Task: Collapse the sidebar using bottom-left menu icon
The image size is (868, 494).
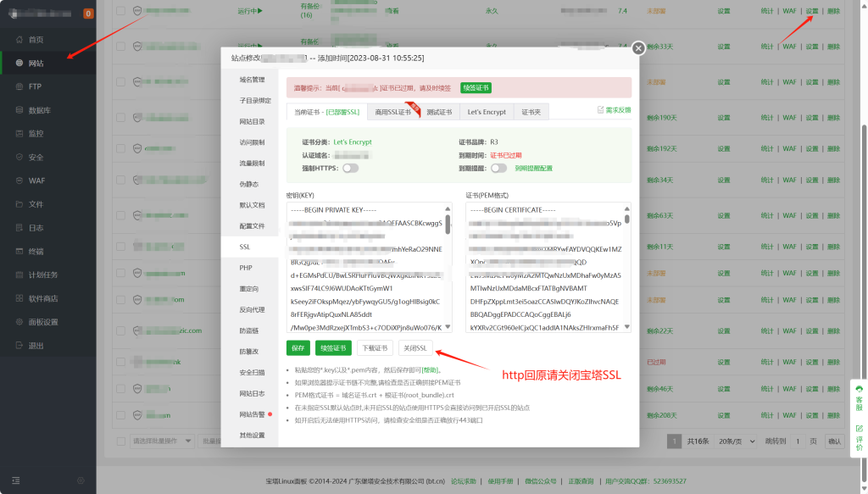Action: [15, 480]
